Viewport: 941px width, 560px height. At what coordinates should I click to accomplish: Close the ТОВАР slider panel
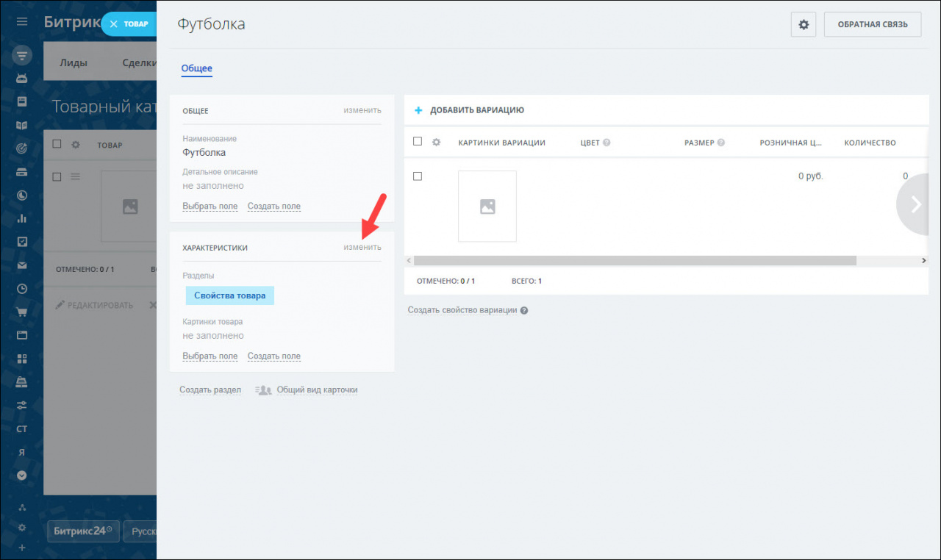(x=114, y=24)
